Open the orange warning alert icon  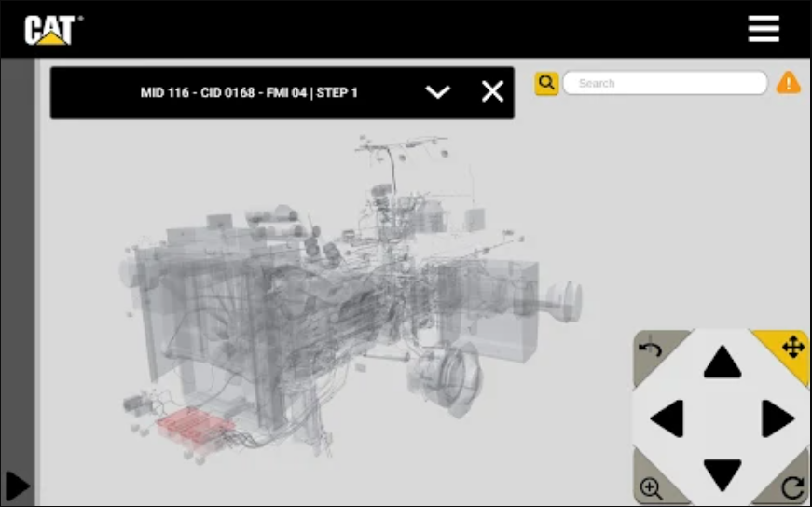click(x=789, y=83)
